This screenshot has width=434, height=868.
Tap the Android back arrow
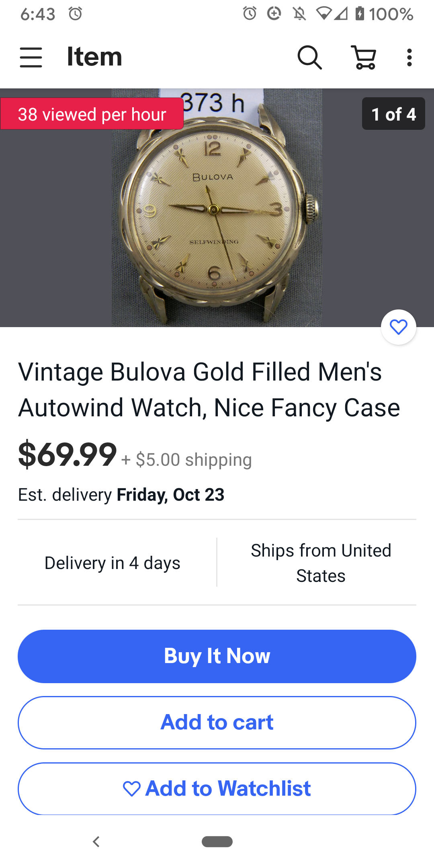tap(96, 841)
